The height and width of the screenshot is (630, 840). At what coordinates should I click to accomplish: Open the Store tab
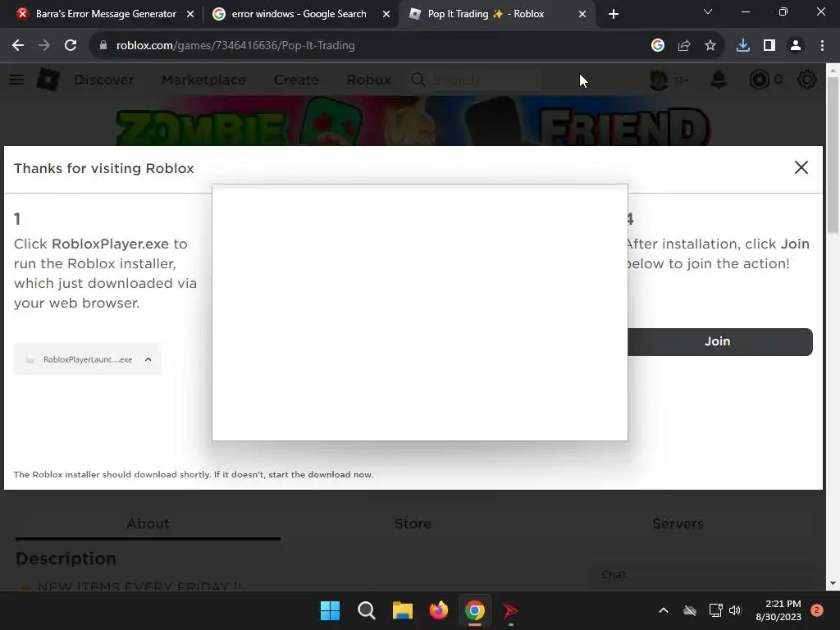point(413,524)
